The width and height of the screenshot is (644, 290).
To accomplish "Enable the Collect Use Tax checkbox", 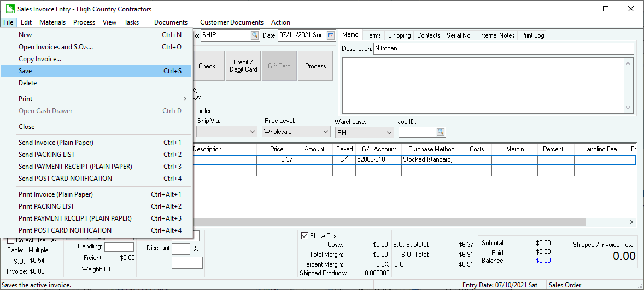I will [x=10, y=241].
